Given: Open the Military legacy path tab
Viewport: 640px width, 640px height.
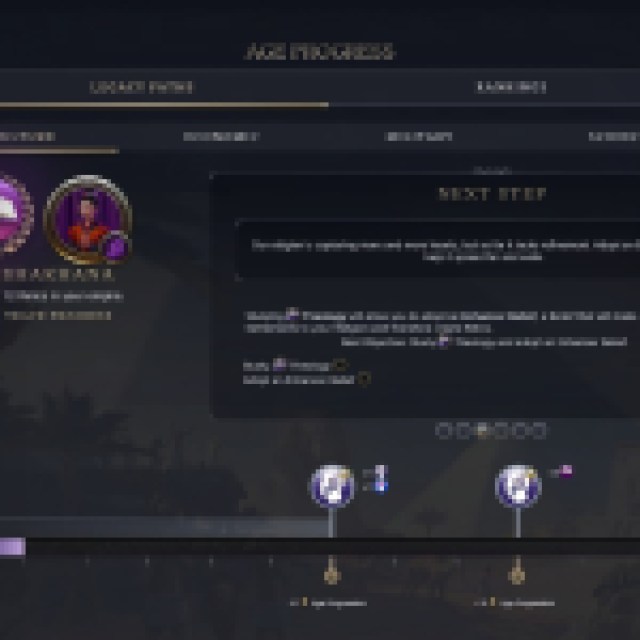Looking at the screenshot, I should (x=418, y=136).
